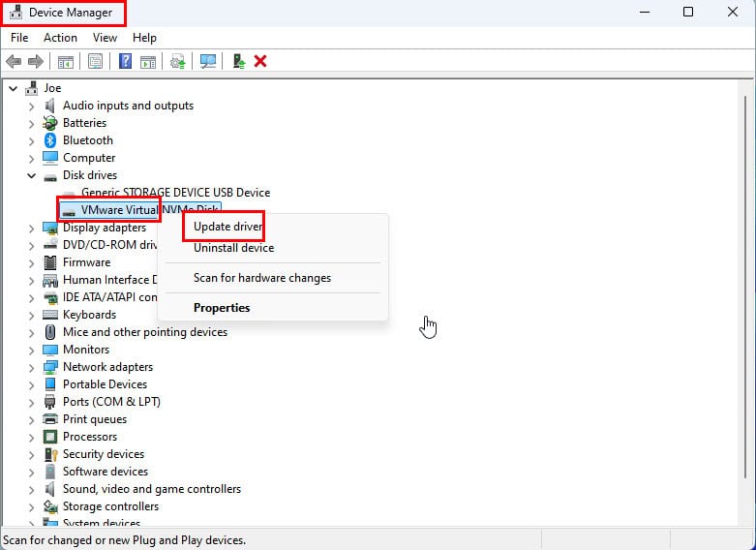Image resolution: width=756 pixels, height=550 pixels.
Task: Click the Computer monitor icon in tree
Action: tap(50, 158)
